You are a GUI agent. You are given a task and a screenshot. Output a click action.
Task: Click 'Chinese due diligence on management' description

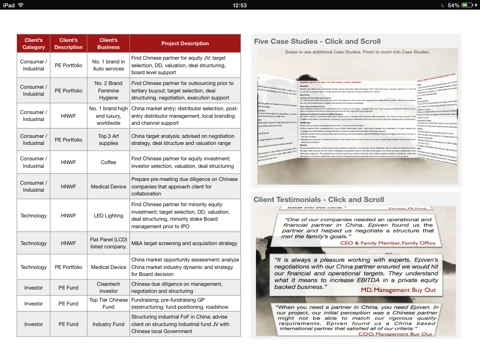point(185,287)
